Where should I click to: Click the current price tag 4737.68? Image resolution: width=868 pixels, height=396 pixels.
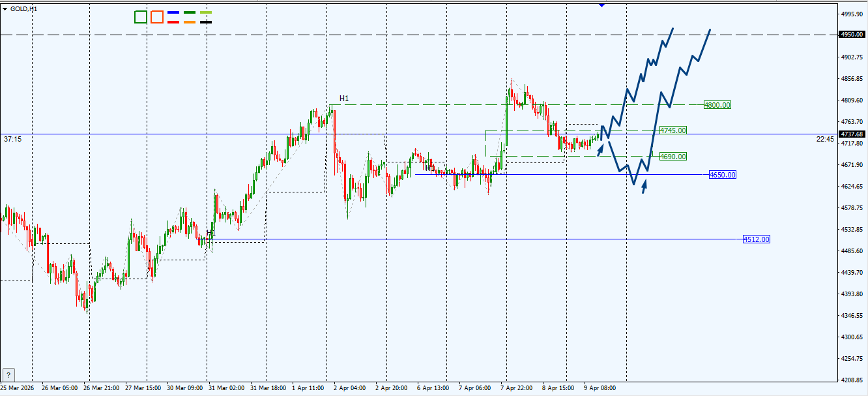[852, 134]
